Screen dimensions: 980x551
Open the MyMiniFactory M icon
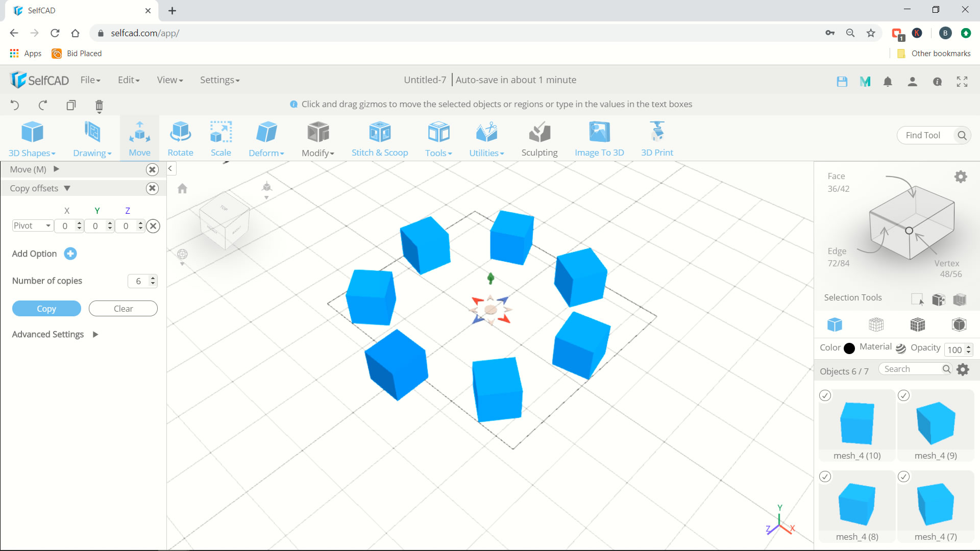click(865, 82)
